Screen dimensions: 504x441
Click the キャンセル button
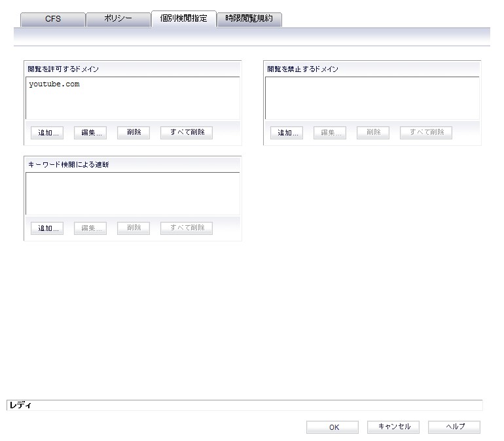pos(393,427)
